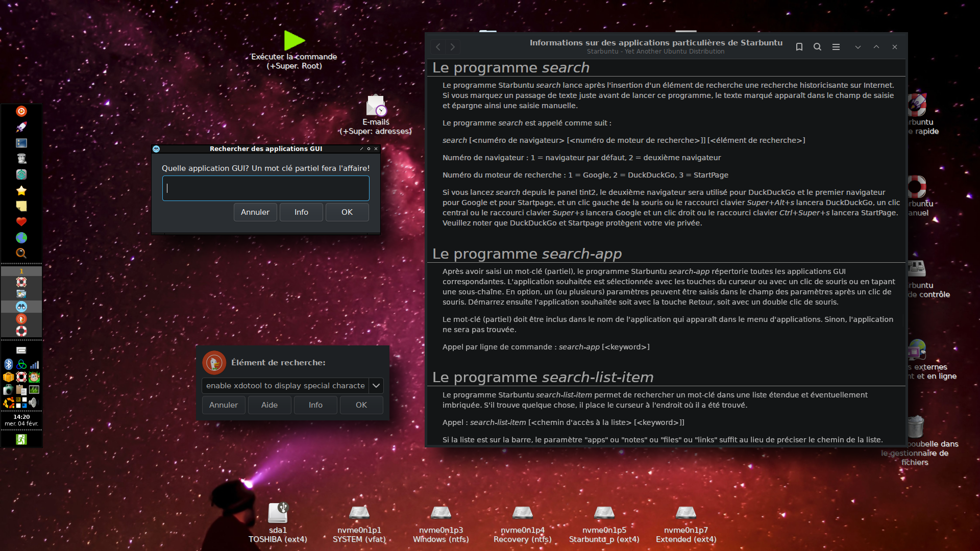The height and width of the screenshot is (551, 980).
Task: Open the Exécuter la commande desktop launcher
Action: click(294, 41)
